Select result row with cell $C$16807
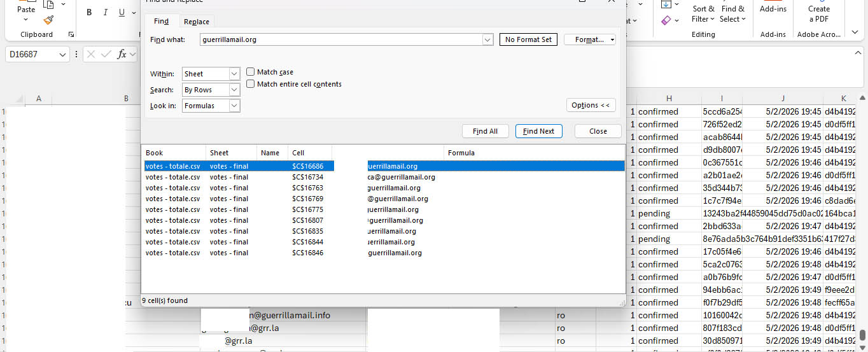The height and width of the screenshot is (352, 868). (x=383, y=220)
